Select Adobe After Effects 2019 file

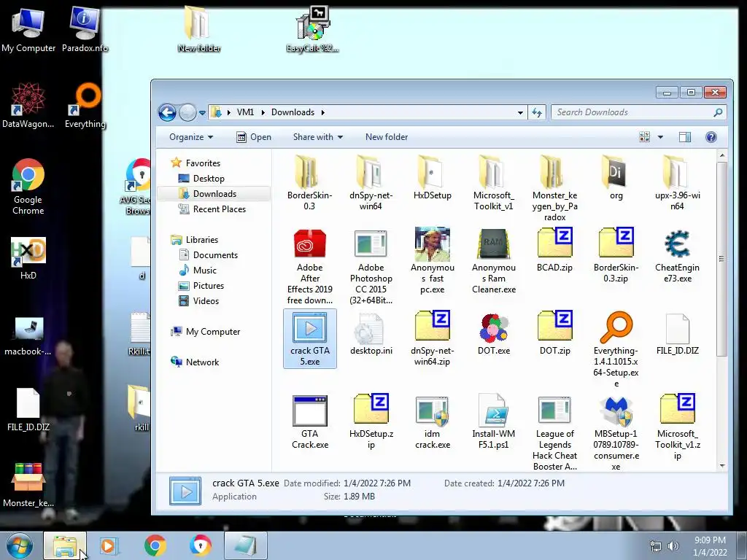(x=309, y=267)
